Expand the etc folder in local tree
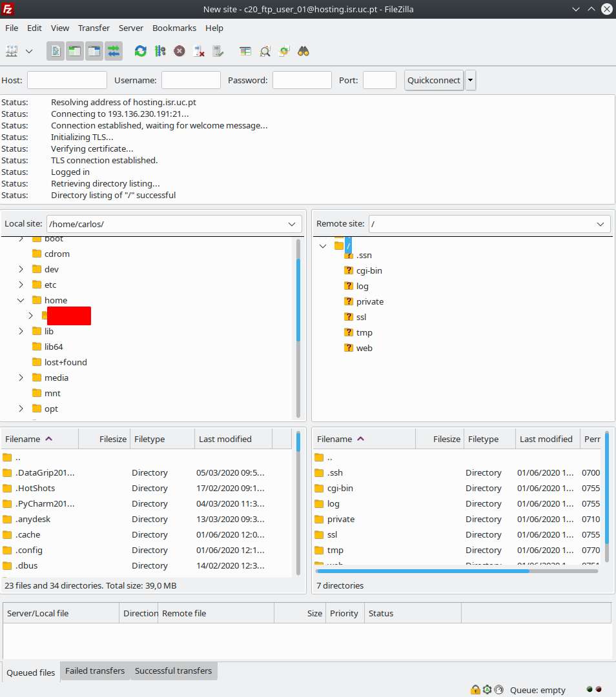The image size is (616, 697). [21, 285]
